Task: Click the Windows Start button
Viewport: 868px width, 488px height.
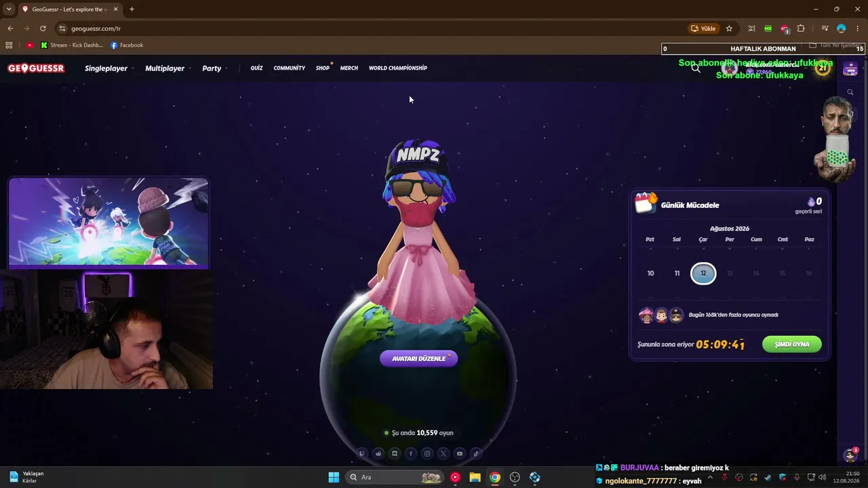Action: [x=334, y=477]
